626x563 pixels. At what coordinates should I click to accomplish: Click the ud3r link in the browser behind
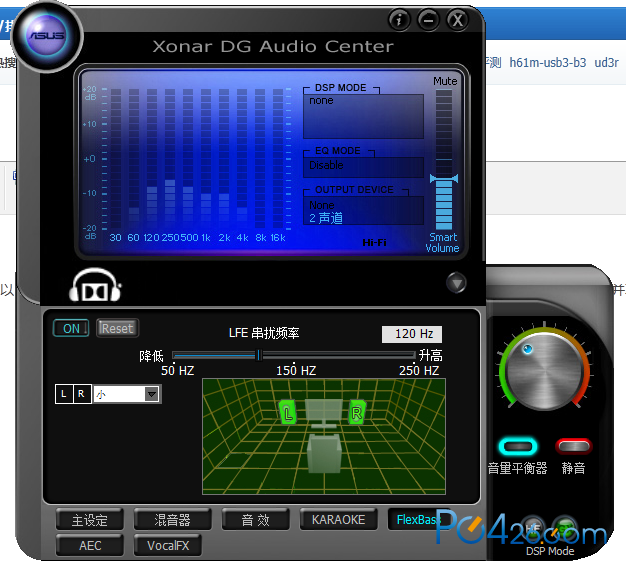point(606,63)
